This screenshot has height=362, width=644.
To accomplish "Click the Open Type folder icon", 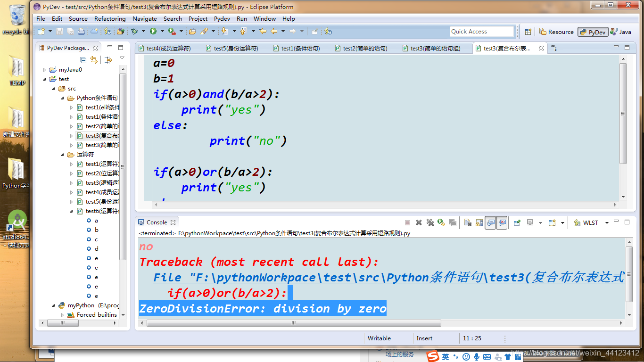I will (192, 32).
